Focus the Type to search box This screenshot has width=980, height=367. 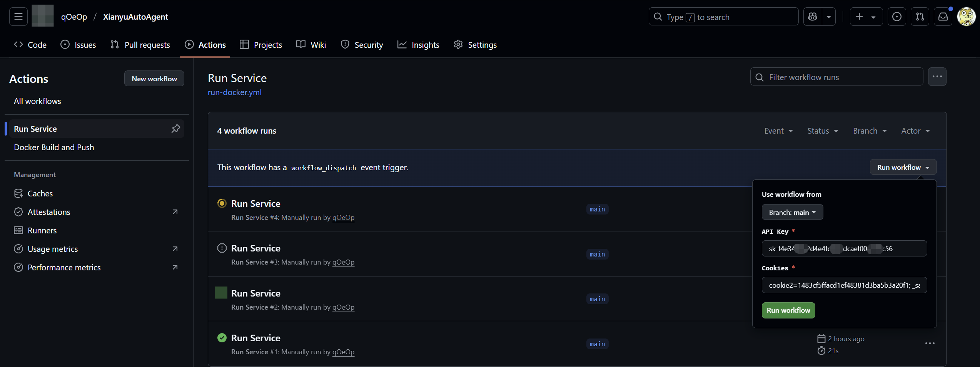pos(723,17)
